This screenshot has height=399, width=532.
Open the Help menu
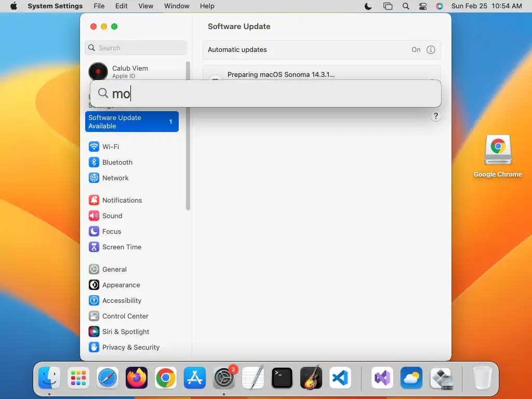coord(207,6)
